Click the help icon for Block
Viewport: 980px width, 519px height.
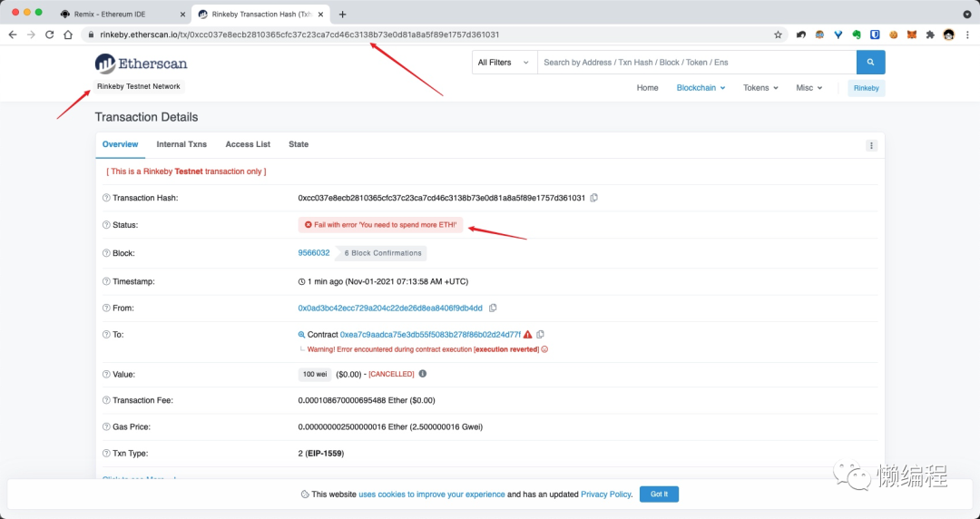tap(106, 253)
